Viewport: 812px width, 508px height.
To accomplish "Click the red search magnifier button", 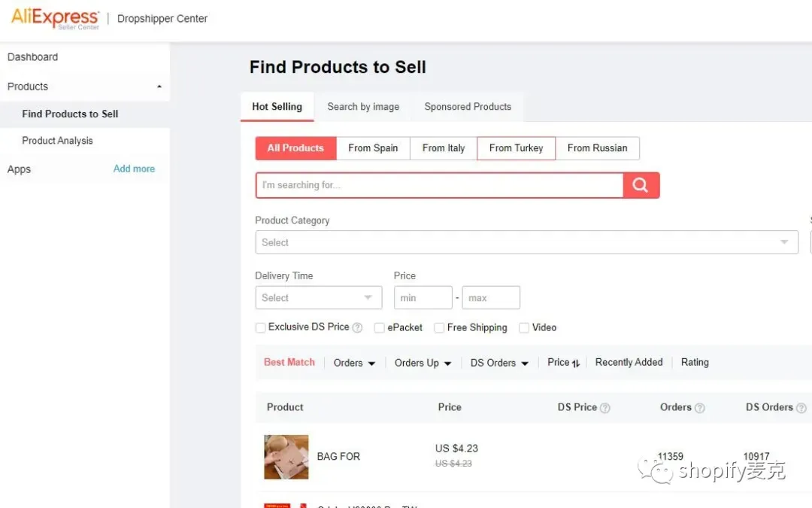I will pyautogui.click(x=641, y=185).
